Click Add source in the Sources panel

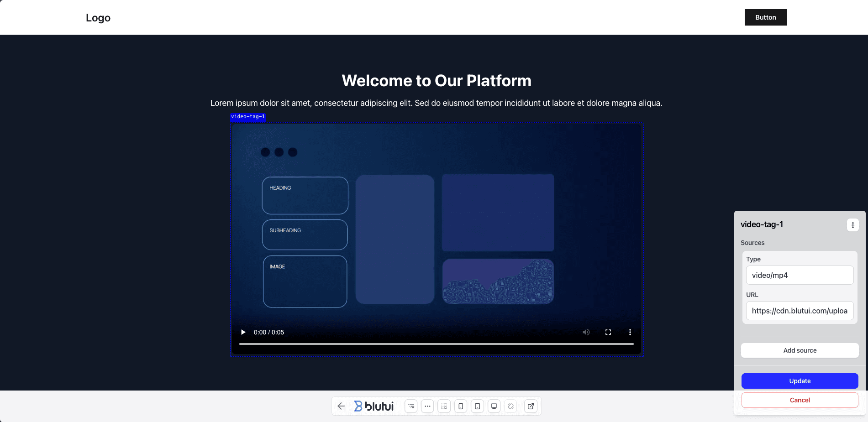800,350
